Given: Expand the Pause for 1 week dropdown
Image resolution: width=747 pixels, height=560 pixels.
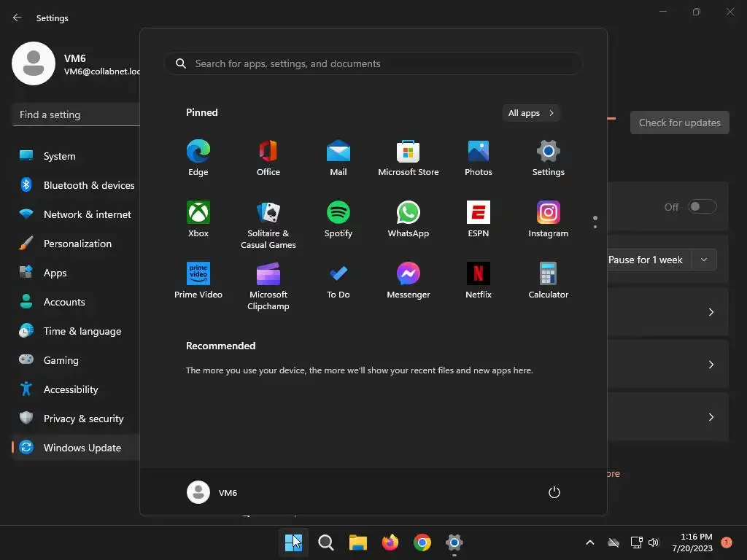Looking at the screenshot, I should coord(704,260).
